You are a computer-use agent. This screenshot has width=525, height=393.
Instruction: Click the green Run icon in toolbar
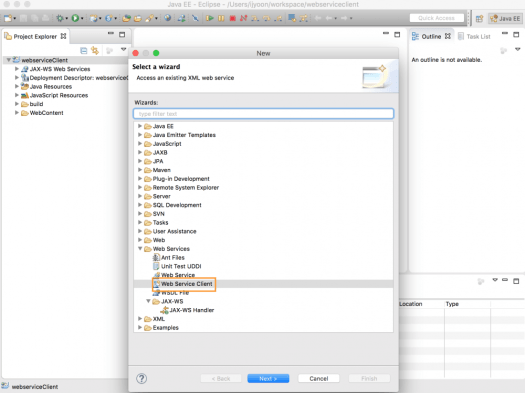click(75, 18)
